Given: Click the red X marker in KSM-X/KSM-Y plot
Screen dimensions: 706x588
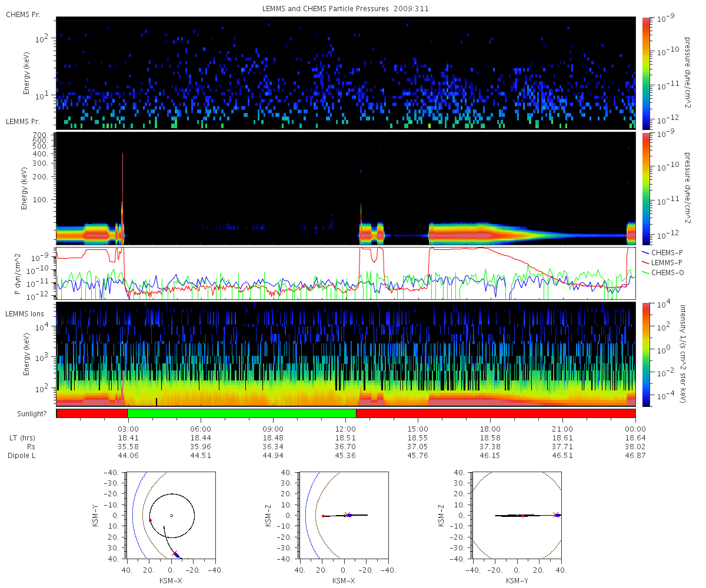Looking at the screenshot, I should pos(175,553).
